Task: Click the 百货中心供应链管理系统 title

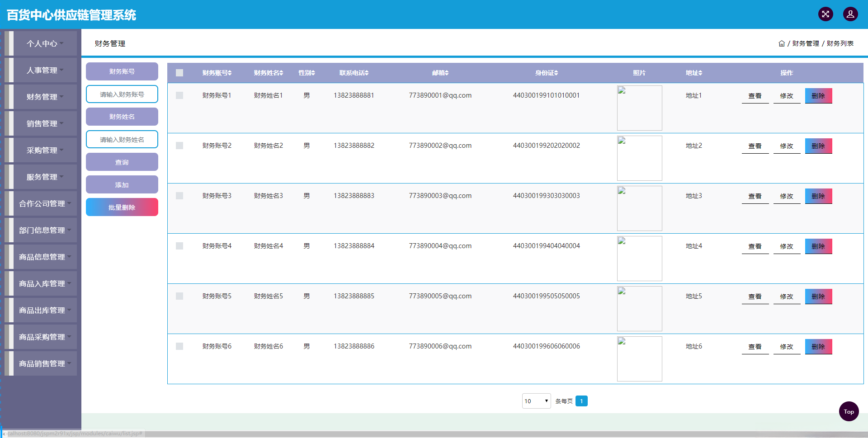Action: [x=71, y=15]
